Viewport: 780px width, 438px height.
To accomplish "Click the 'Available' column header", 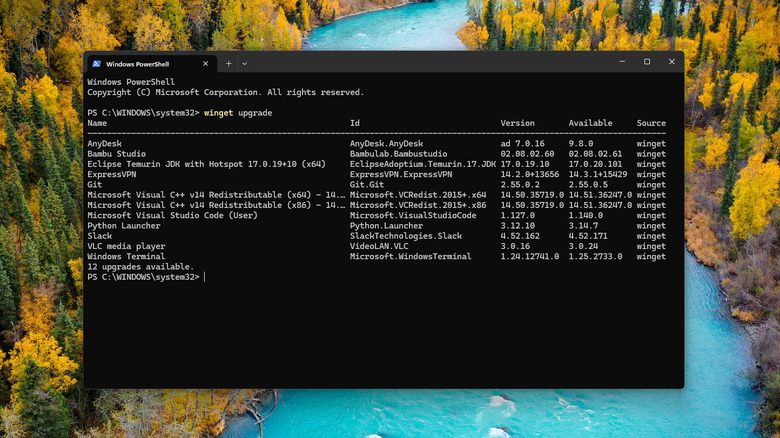I will point(590,123).
